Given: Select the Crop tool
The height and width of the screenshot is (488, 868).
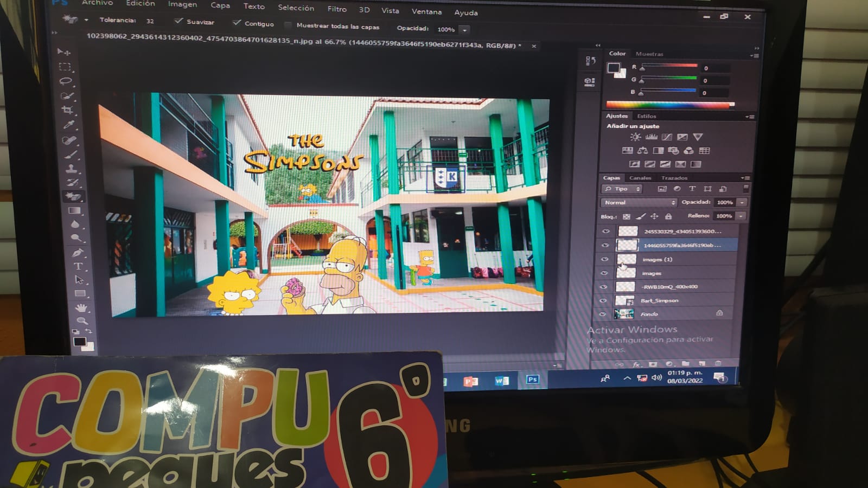Looking at the screenshot, I should coord(67,110).
